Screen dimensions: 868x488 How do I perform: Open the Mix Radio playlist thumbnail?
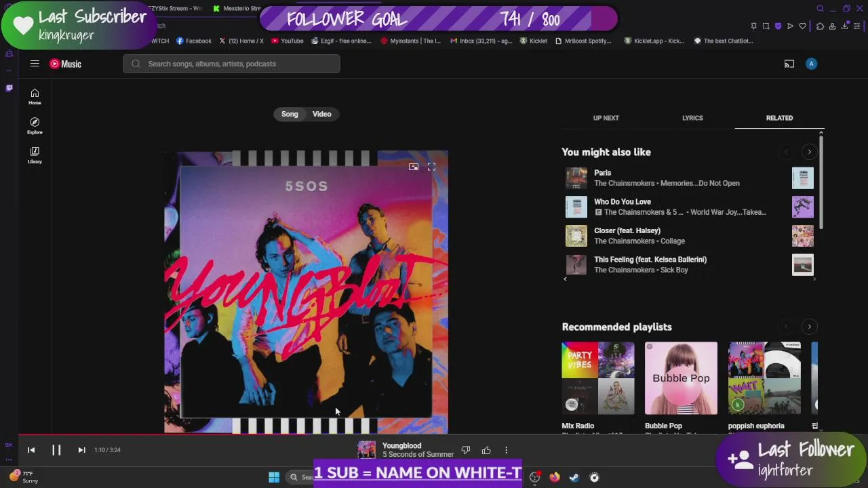point(598,378)
